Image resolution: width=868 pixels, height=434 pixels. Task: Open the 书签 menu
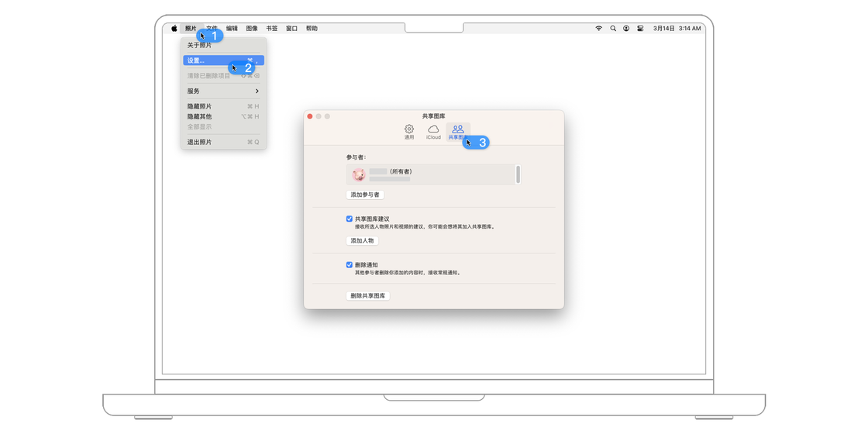tap(272, 28)
